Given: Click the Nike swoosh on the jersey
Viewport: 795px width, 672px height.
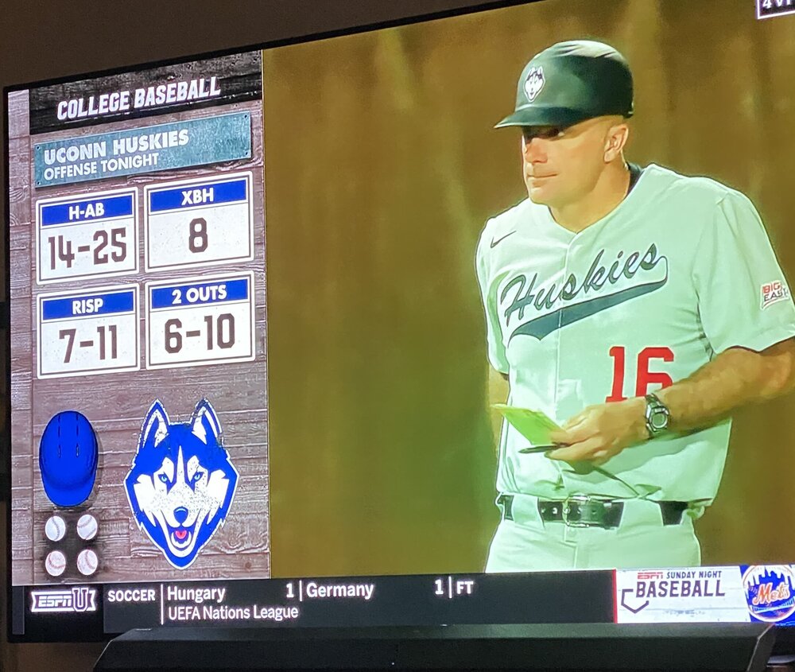Looking at the screenshot, I should coord(502,239).
